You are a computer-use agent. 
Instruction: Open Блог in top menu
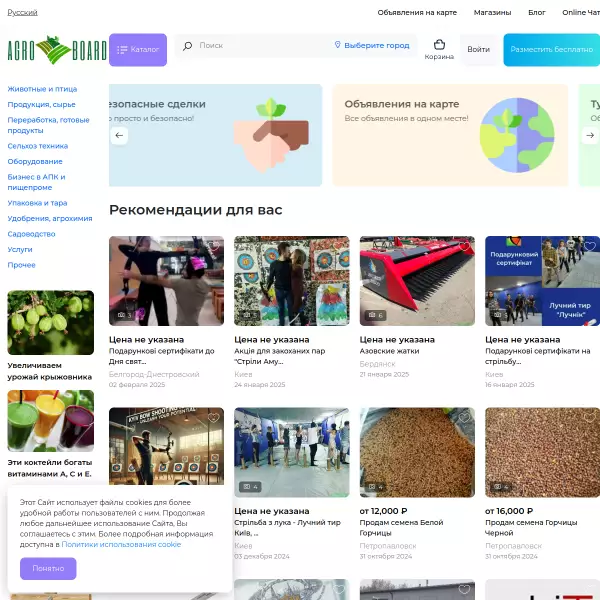pos(536,12)
